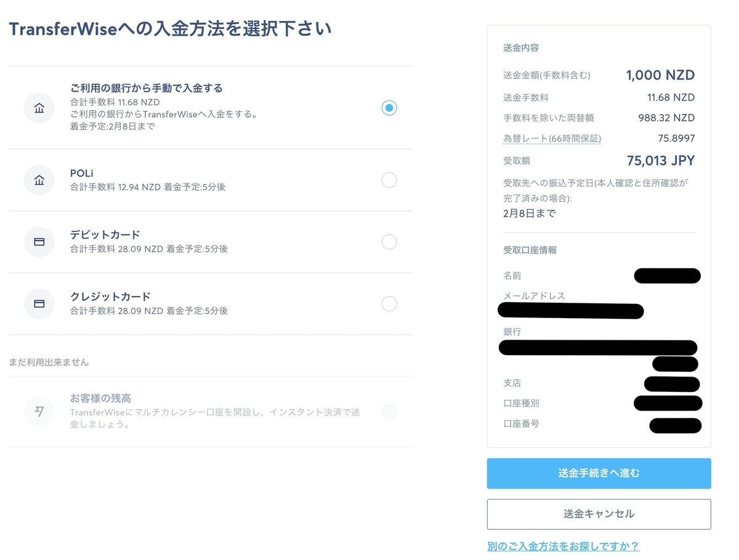
Task: Click the デビットカード option title
Action: tap(105, 234)
